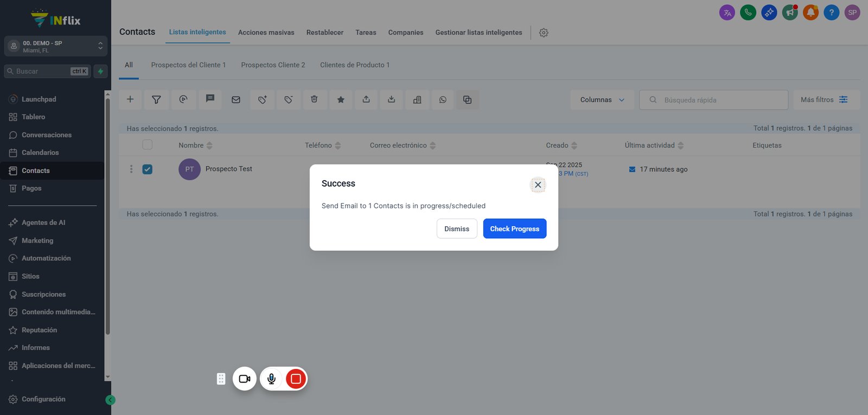Click the green phone dialer icon
The image size is (868, 415).
pyautogui.click(x=748, y=12)
